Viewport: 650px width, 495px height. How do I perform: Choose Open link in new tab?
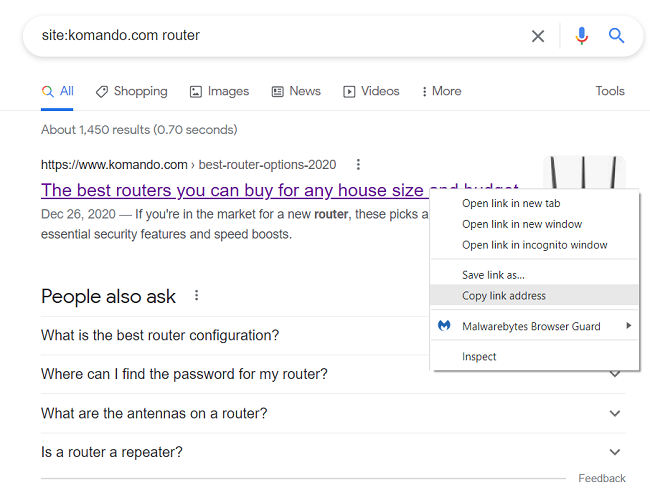[534, 203]
